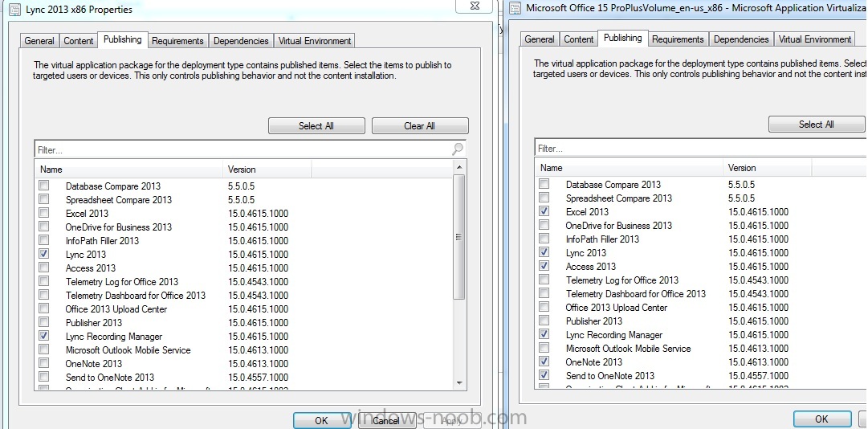
Task: Select Publishing tab in Lync Properties window
Action: pyautogui.click(x=122, y=39)
